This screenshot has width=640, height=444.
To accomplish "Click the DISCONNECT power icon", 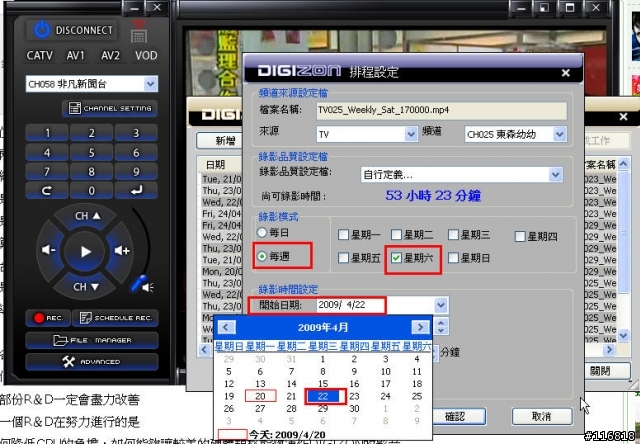I will coord(42,30).
